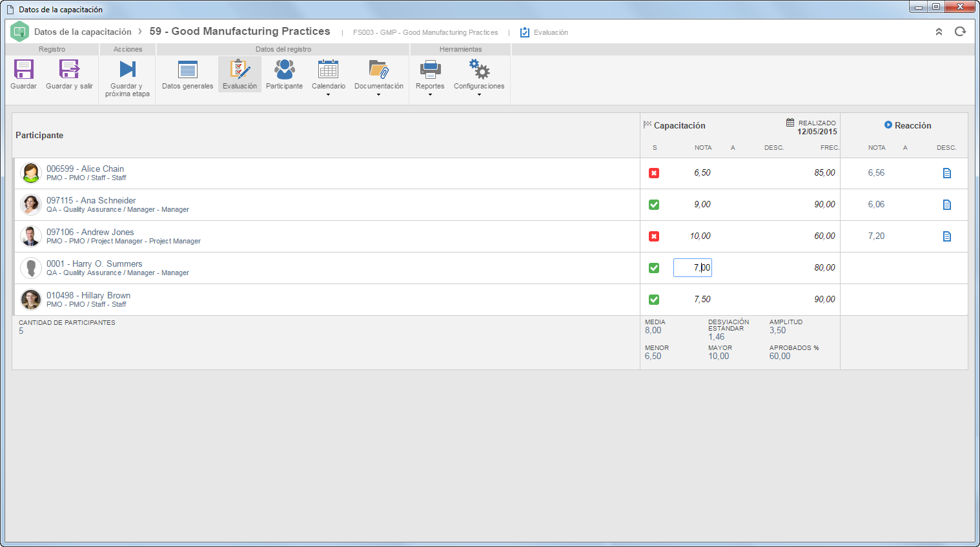Click the Reportes printer icon
This screenshot has height=547, width=980.
(430, 69)
